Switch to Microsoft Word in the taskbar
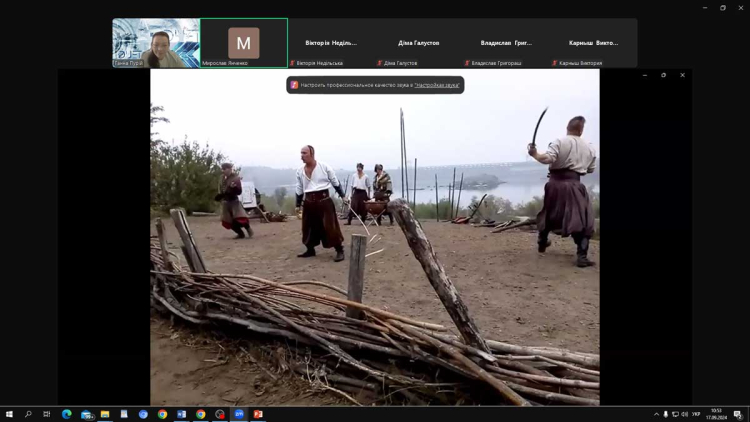The image size is (750, 422). [x=181, y=414]
